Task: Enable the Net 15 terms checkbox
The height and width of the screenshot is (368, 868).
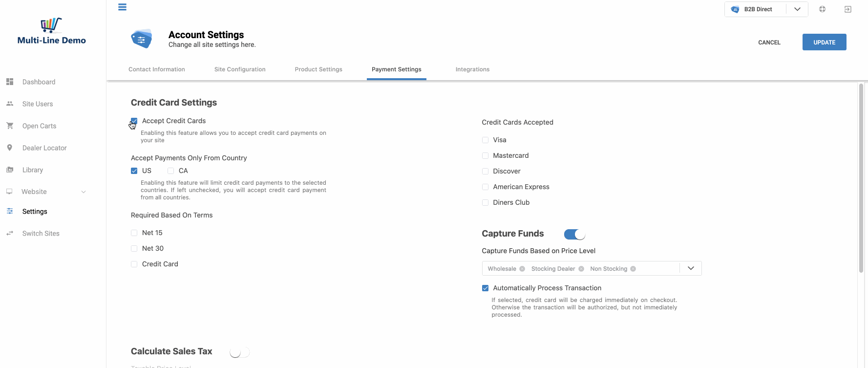Action: [134, 233]
